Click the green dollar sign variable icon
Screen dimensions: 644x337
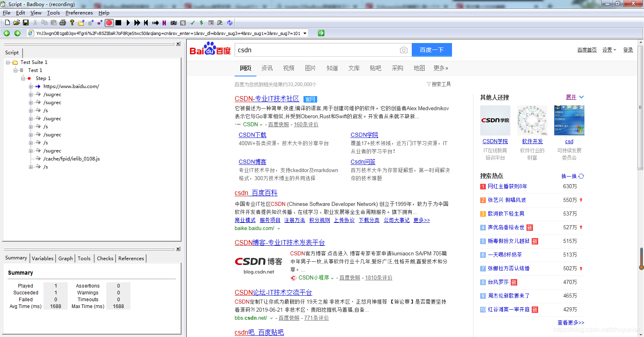click(201, 23)
